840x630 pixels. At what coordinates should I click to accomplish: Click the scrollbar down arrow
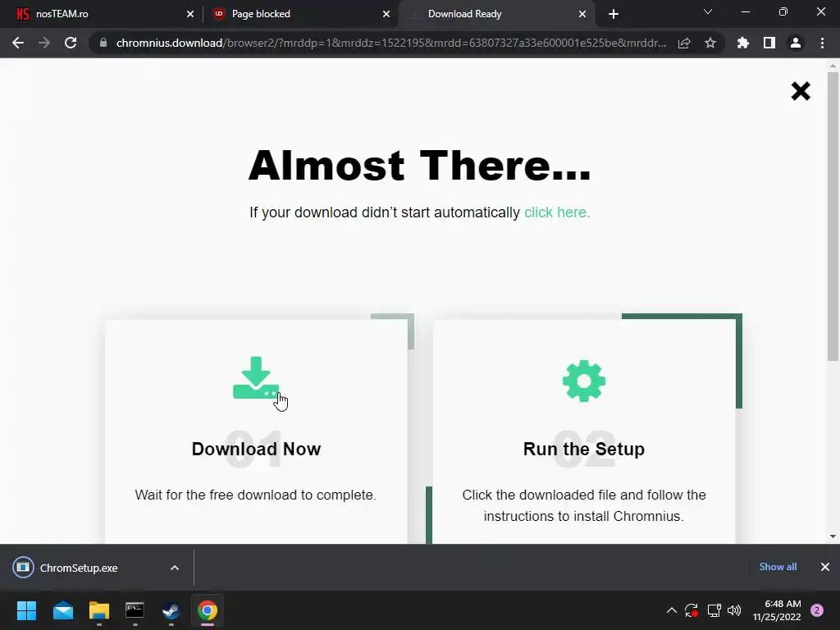[x=833, y=536]
